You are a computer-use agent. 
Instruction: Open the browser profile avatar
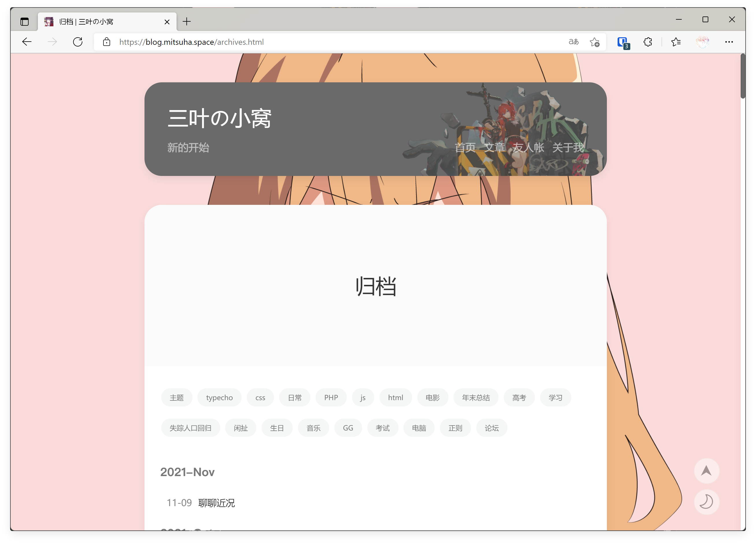(x=702, y=42)
